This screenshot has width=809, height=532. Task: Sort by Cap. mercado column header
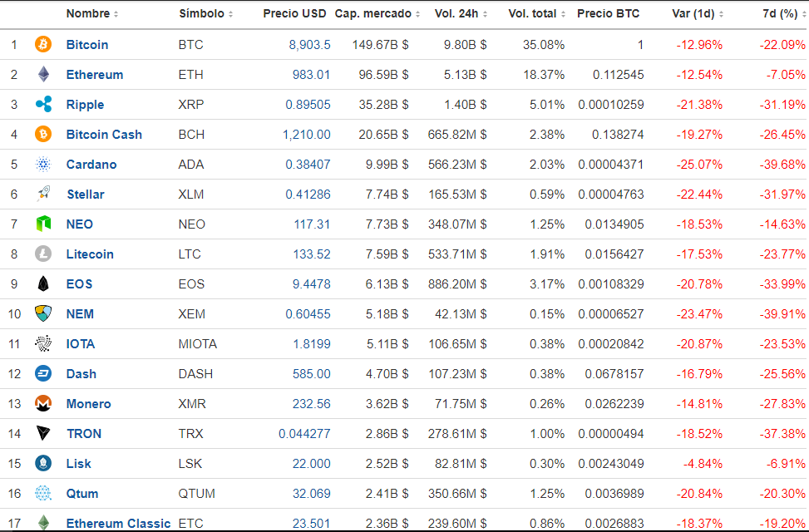click(x=377, y=13)
